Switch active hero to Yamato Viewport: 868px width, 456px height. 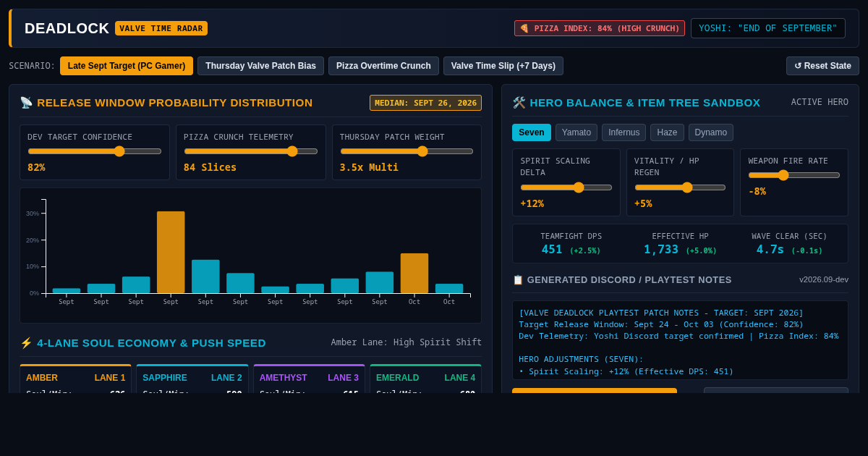point(576,132)
